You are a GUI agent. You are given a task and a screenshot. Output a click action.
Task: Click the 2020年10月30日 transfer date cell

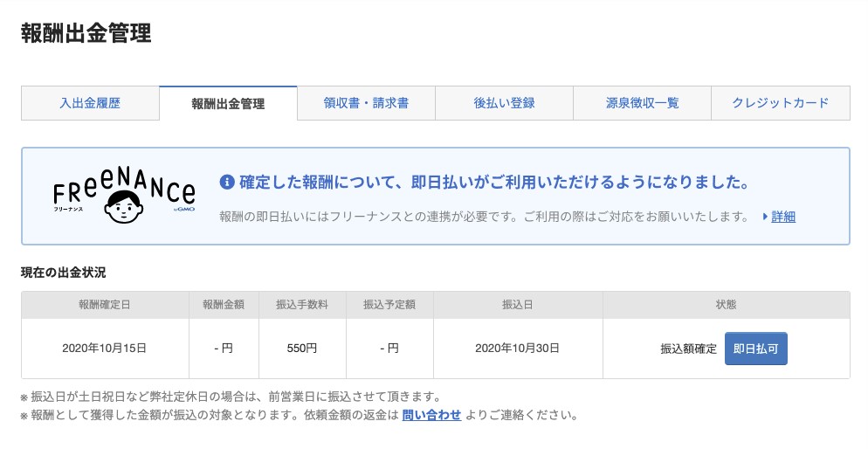[517, 348]
